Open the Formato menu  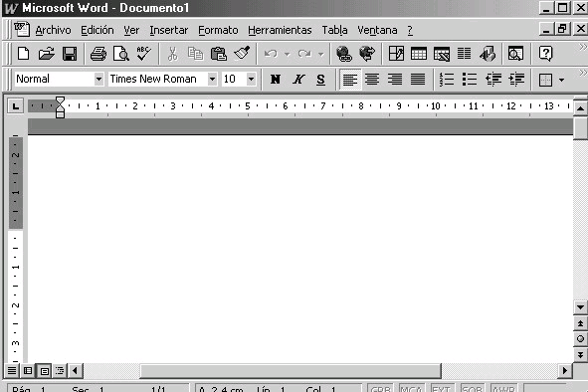[218, 30]
